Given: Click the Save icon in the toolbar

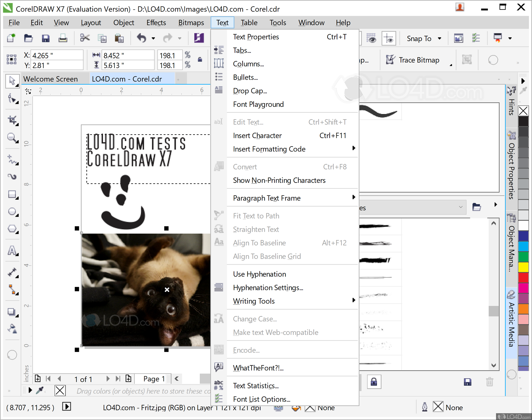Looking at the screenshot, I should click(46, 38).
